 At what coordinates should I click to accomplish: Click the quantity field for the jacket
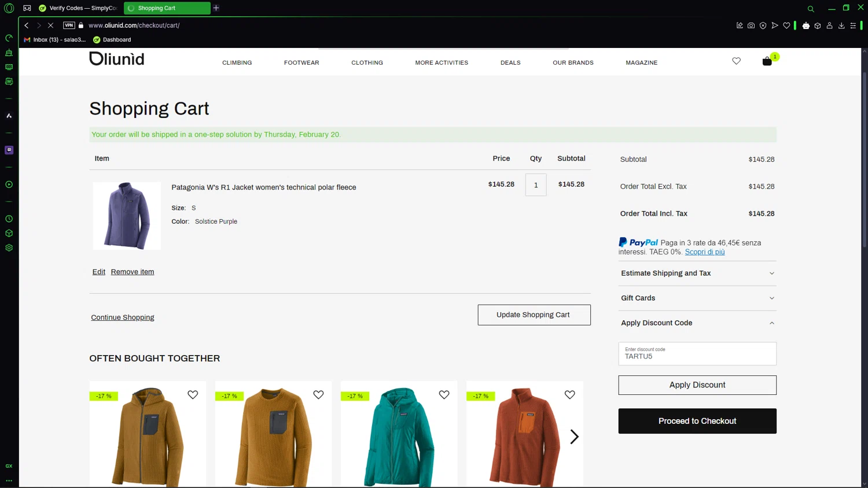(536, 185)
